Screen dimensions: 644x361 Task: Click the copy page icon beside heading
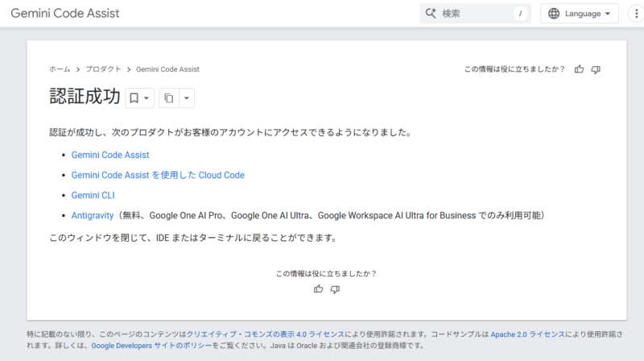pyautogui.click(x=168, y=98)
